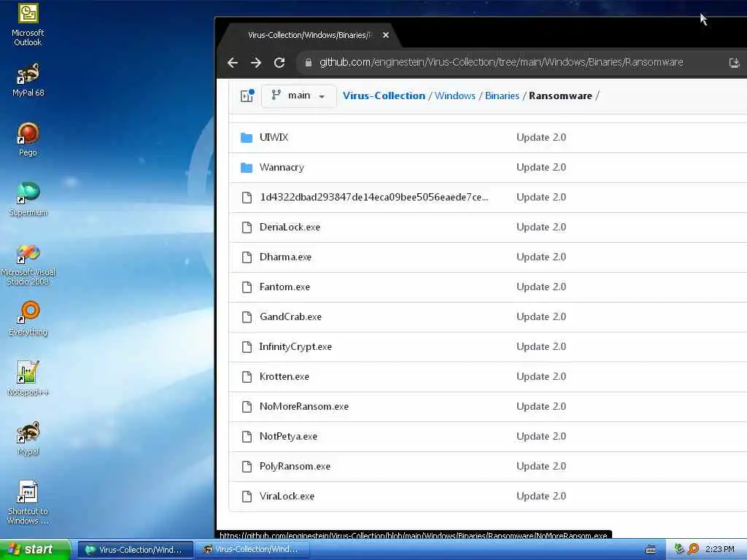Screen dimensions: 747x560
Task: Open the Notepad++ desktop shortcut
Action: coord(28,378)
